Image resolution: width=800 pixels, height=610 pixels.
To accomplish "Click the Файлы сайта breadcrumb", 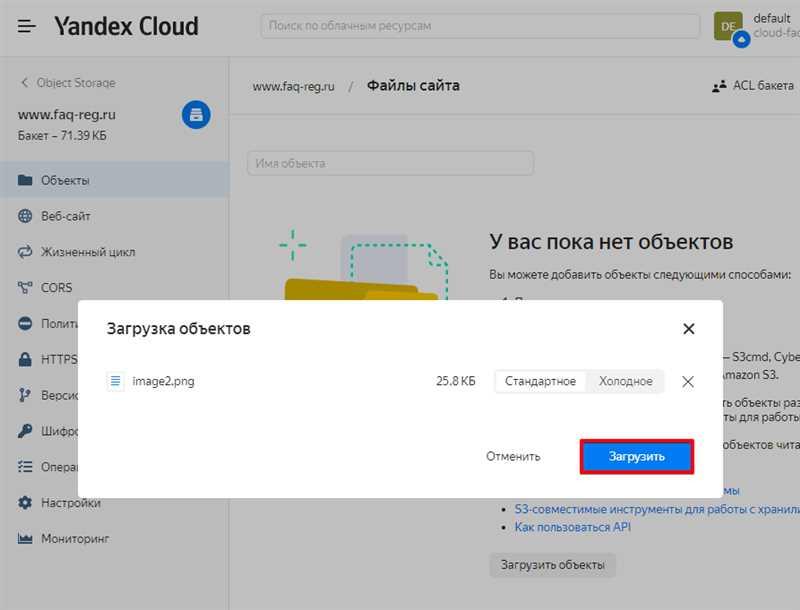I will tap(413, 86).
